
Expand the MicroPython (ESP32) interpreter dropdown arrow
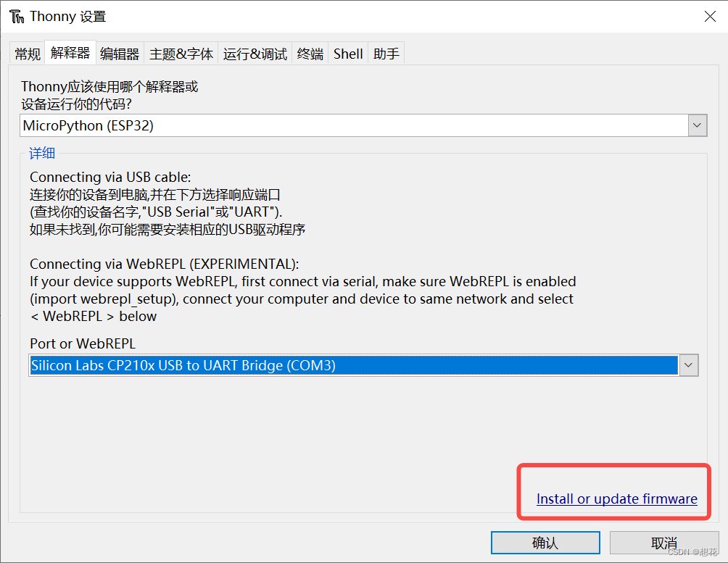[697, 125]
